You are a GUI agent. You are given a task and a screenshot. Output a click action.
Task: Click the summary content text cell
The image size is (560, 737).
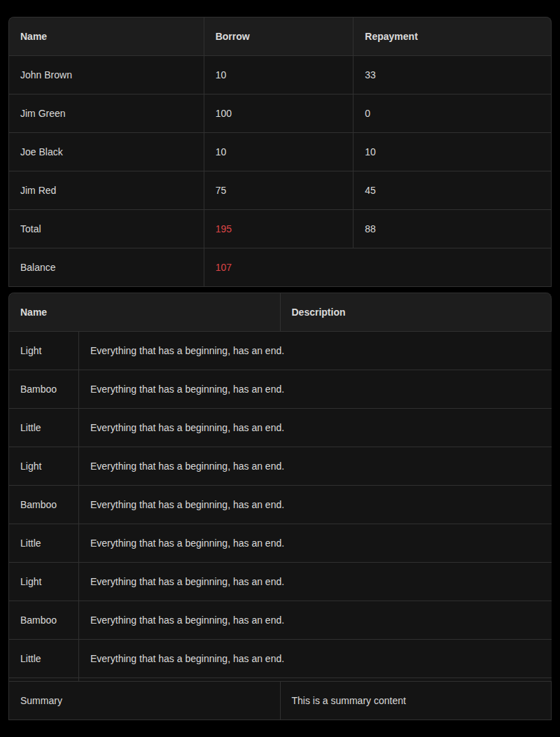click(x=349, y=701)
